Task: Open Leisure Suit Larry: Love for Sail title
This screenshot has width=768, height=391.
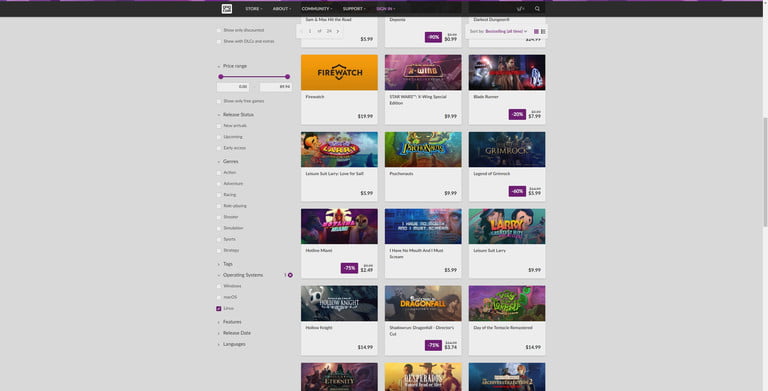Action: pyautogui.click(x=335, y=173)
